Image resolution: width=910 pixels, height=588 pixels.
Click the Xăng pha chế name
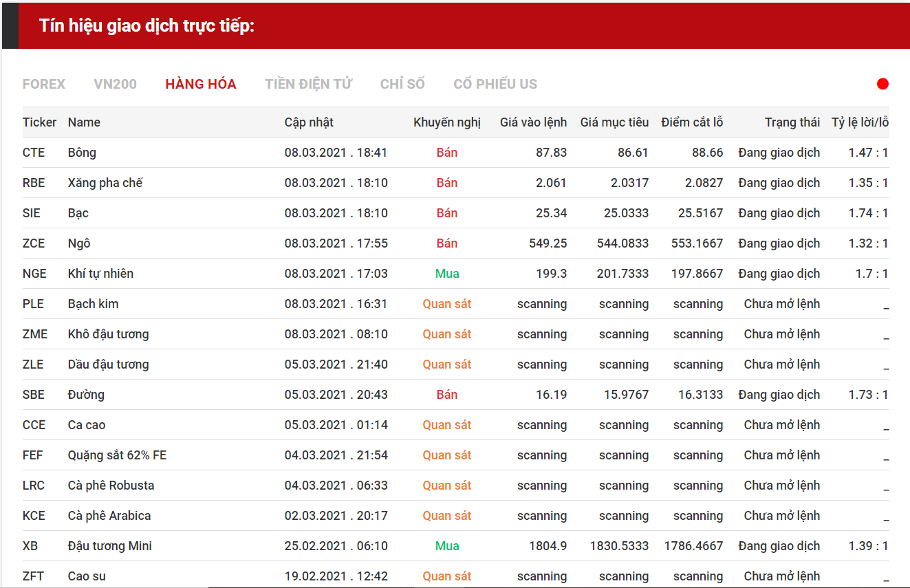point(105,183)
